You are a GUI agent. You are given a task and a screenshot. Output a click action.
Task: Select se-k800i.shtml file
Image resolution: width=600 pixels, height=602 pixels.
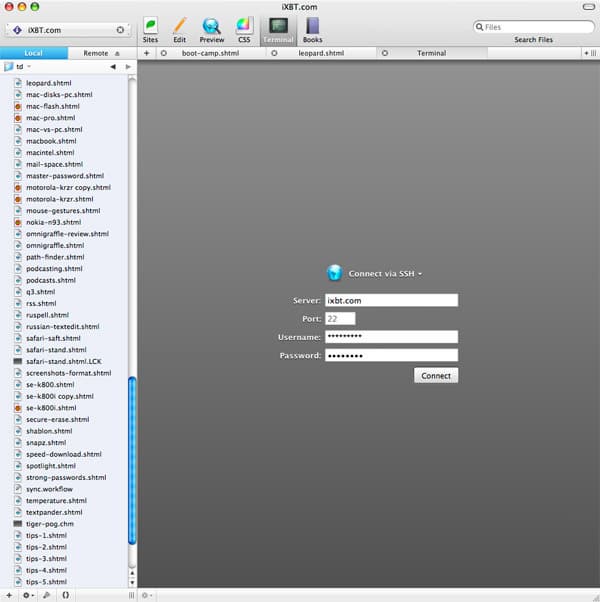click(51, 408)
